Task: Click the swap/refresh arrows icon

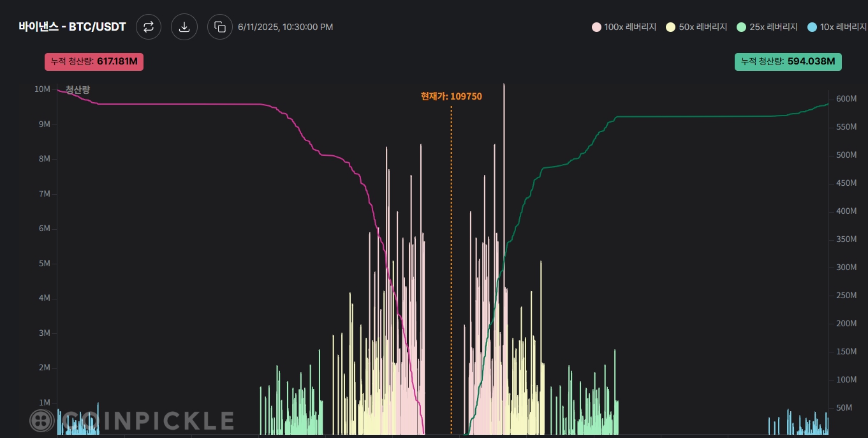Action: pos(149,27)
